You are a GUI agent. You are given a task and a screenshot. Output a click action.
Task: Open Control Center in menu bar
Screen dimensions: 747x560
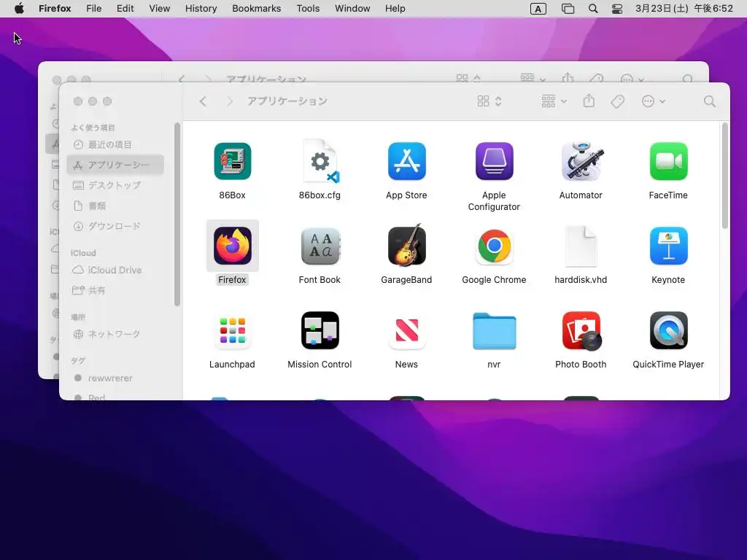[x=617, y=9]
